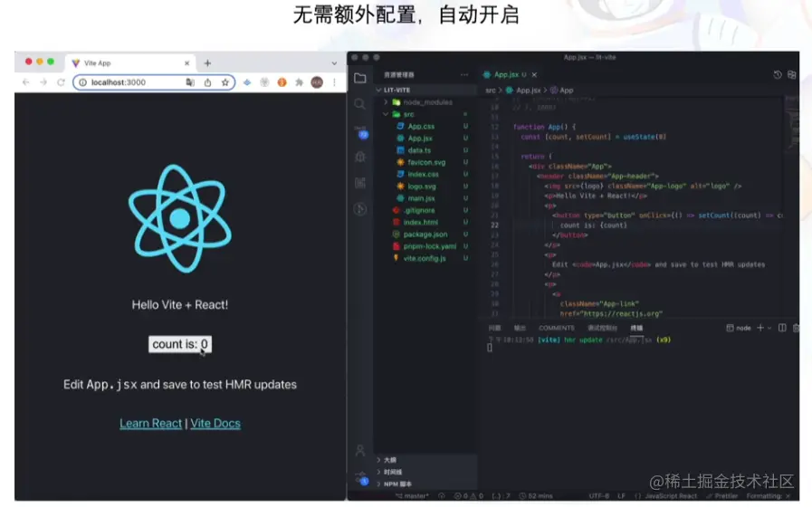Image resolution: width=812 pixels, height=508 pixels.
Task: Switch to the 问题 problems panel tab
Action: coord(494,328)
